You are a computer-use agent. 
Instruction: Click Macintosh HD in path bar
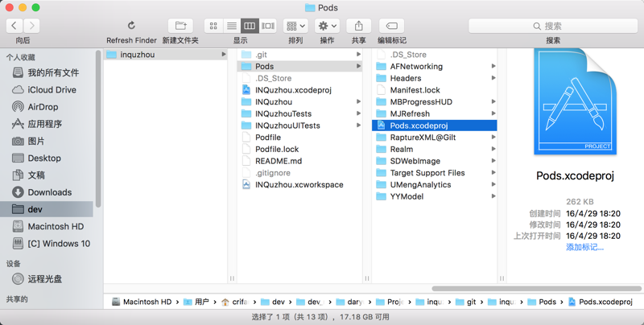pyautogui.click(x=142, y=302)
